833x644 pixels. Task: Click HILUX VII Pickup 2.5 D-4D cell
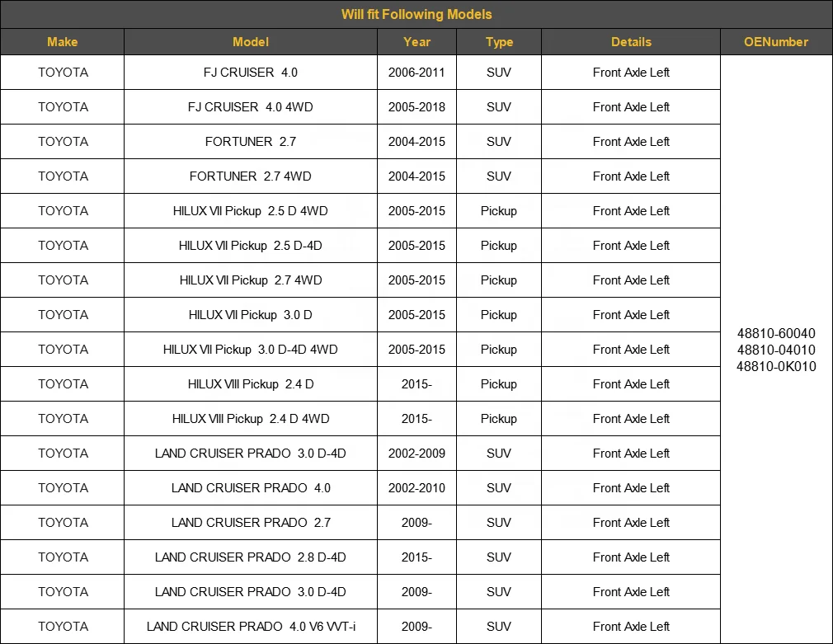coord(251,246)
